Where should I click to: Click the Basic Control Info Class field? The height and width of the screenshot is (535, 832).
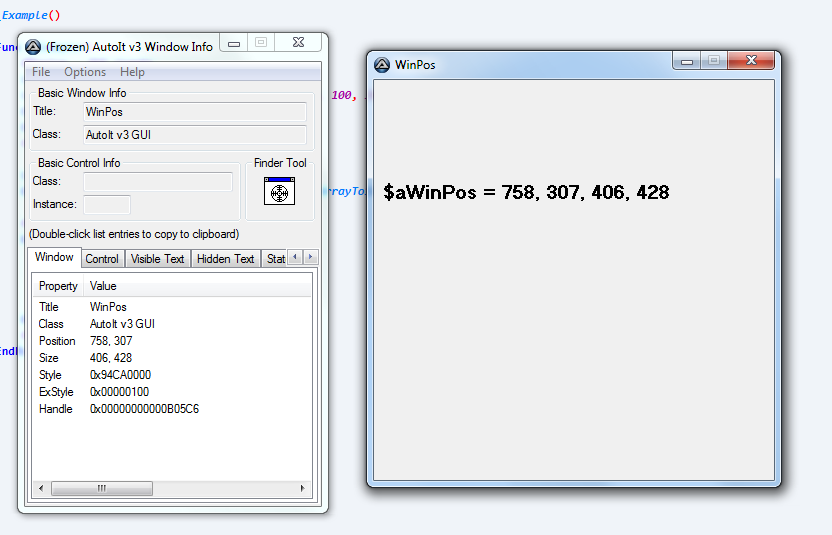pos(158,182)
